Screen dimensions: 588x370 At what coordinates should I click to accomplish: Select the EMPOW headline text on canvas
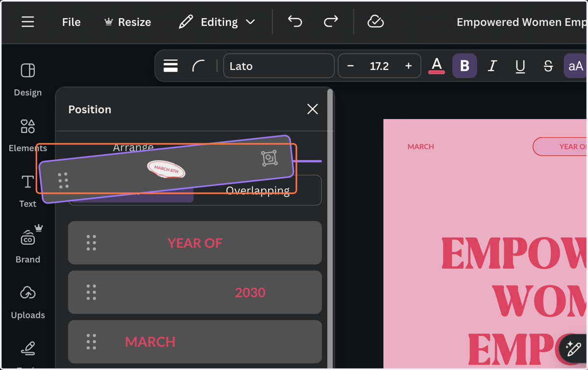514,253
